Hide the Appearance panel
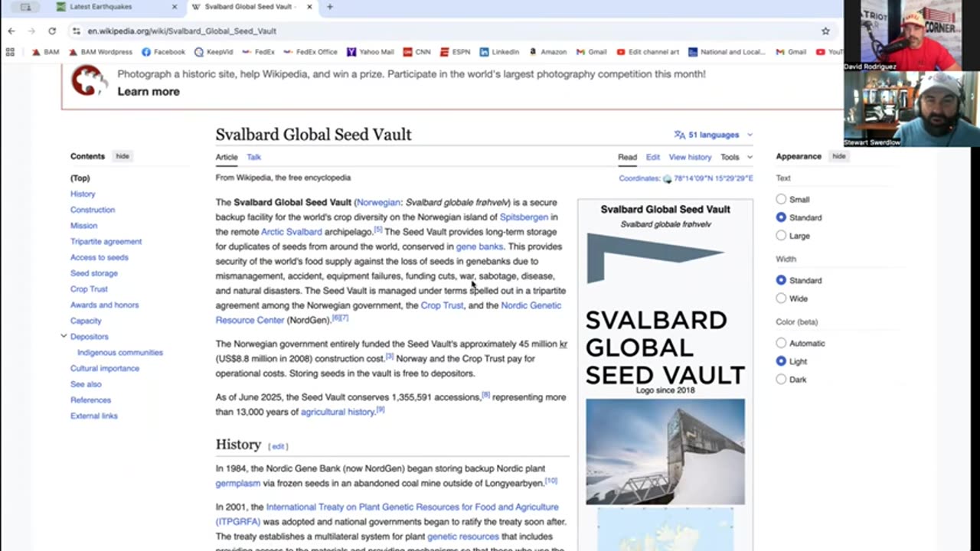This screenshot has height=551, width=980. pyautogui.click(x=839, y=156)
